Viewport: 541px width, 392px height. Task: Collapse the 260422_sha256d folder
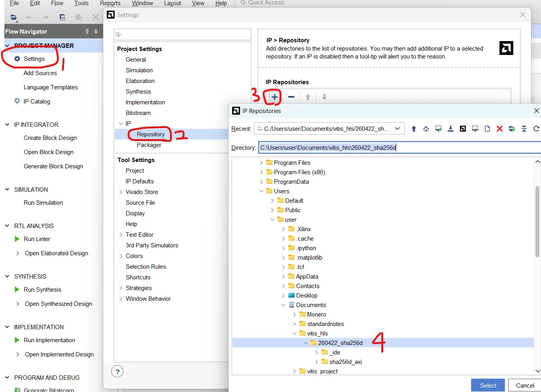click(x=305, y=343)
